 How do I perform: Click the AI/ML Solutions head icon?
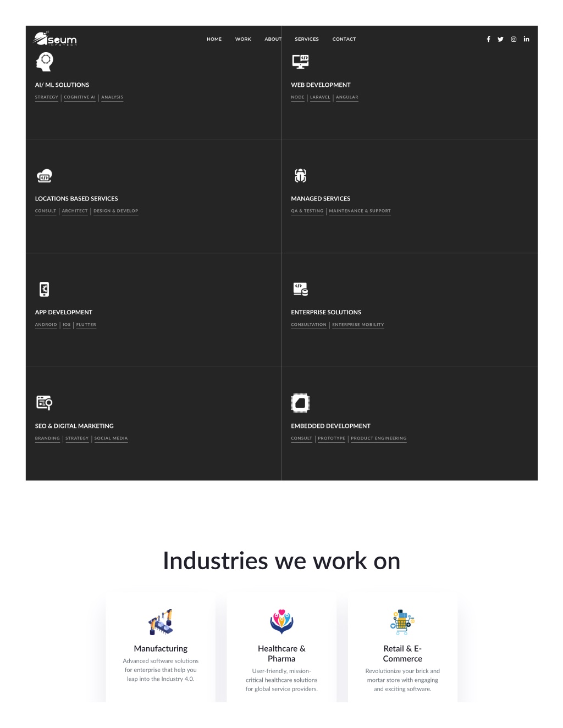[x=45, y=62]
